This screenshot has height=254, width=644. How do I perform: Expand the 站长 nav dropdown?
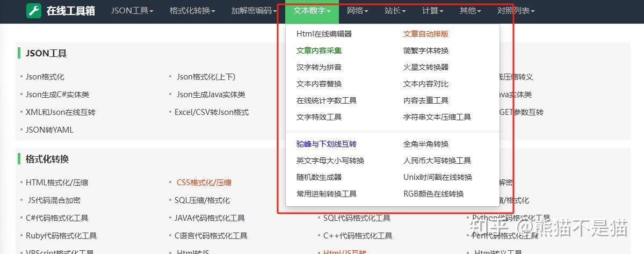tap(395, 11)
